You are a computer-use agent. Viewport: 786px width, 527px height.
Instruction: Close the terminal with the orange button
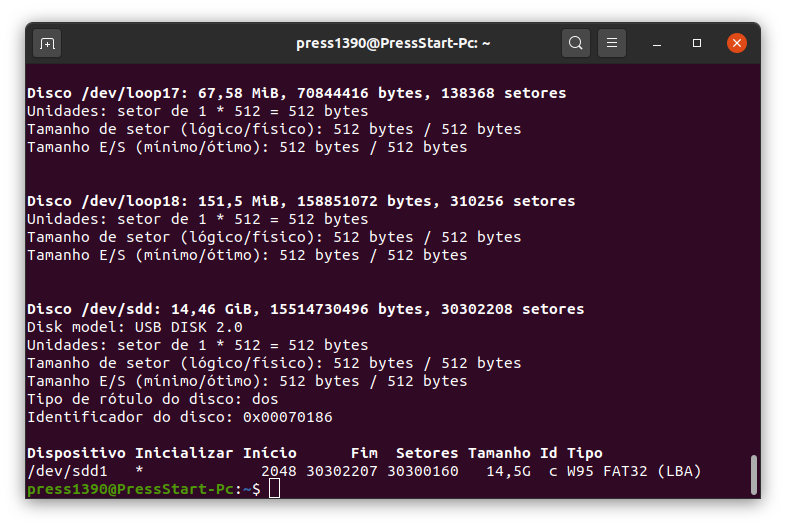coord(737,44)
